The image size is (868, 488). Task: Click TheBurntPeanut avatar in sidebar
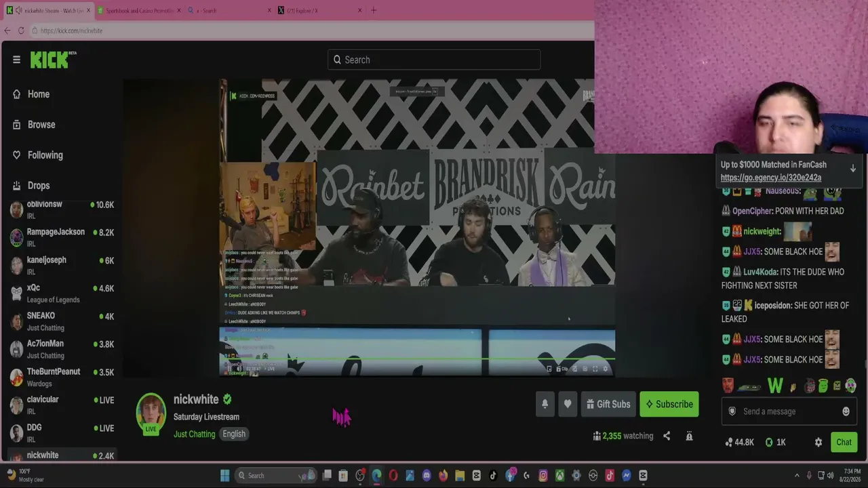pos(16,378)
